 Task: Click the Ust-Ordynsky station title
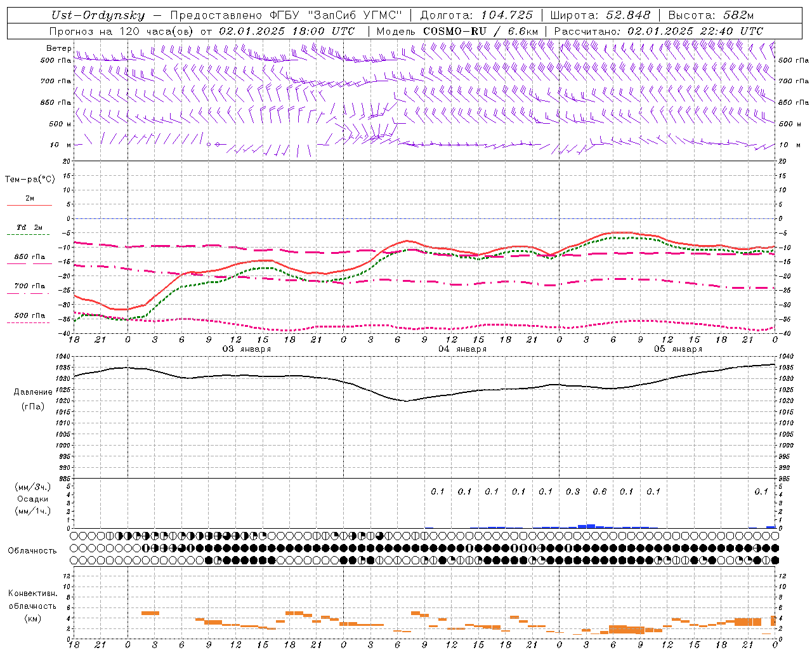(98, 16)
